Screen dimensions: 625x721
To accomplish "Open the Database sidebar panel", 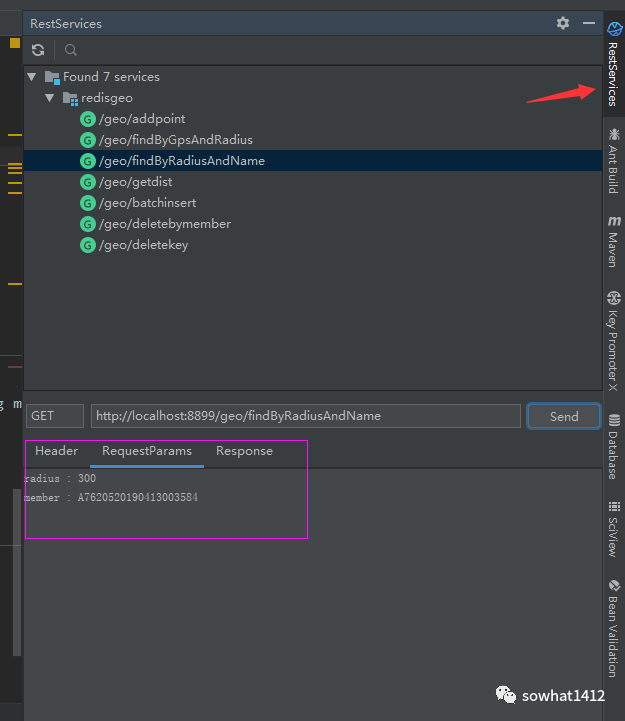I will 613,445.
